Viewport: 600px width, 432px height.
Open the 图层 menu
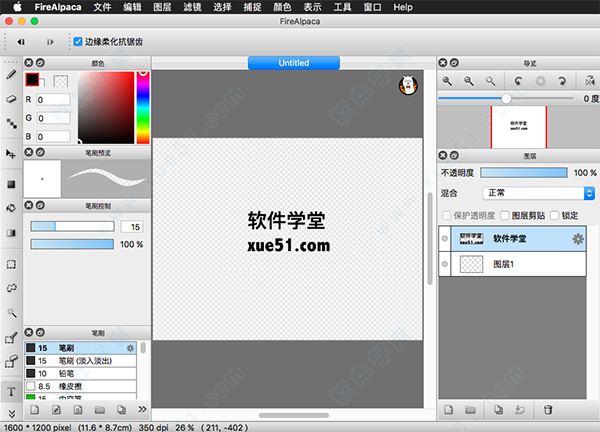[162, 7]
